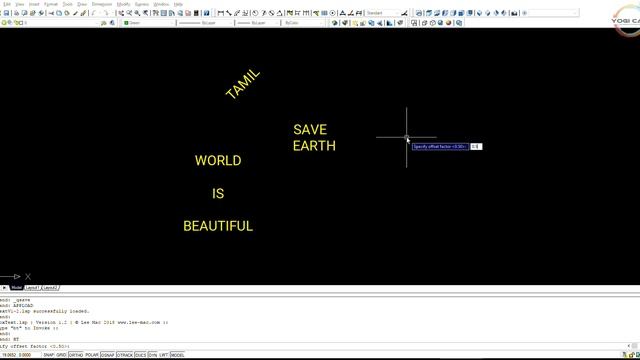The height and width of the screenshot is (360, 640).
Task: Select the SAVE text in drawing
Action: coord(310,130)
